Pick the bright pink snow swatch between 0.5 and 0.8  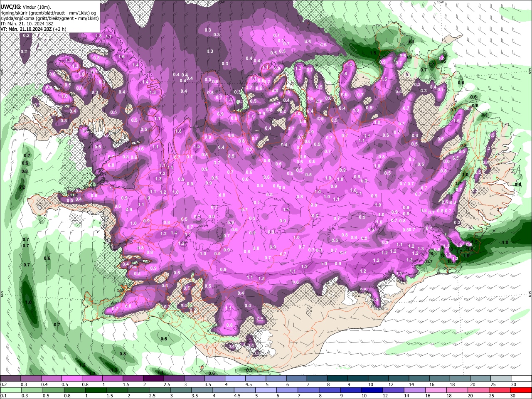pyautogui.click(x=71, y=379)
